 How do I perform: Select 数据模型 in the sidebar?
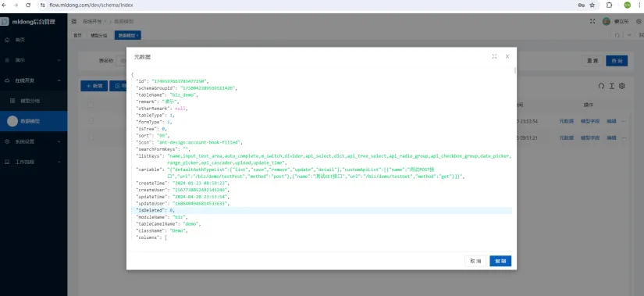coord(34,121)
